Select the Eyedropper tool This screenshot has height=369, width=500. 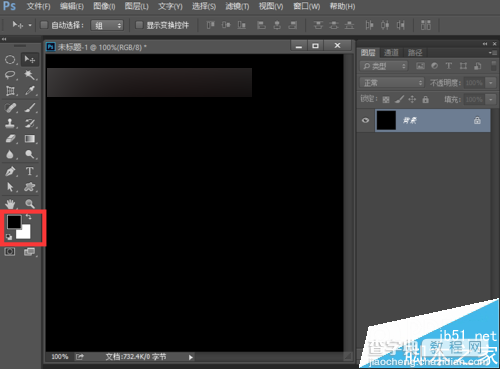[30, 90]
